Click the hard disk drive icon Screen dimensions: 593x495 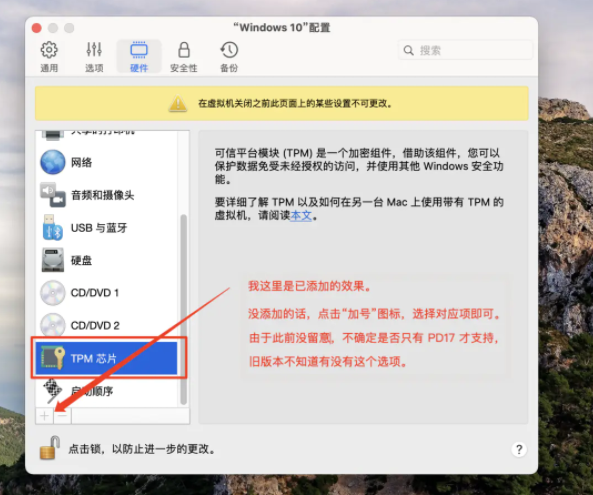53,260
